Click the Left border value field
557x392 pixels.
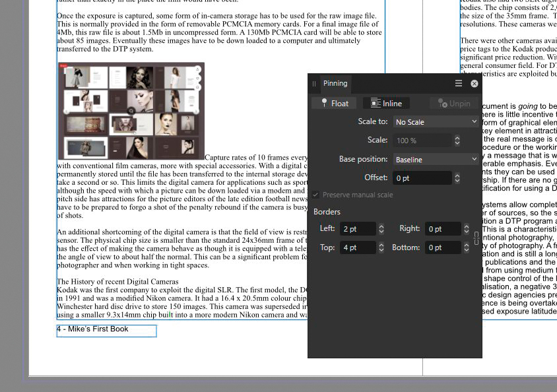[358, 228]
